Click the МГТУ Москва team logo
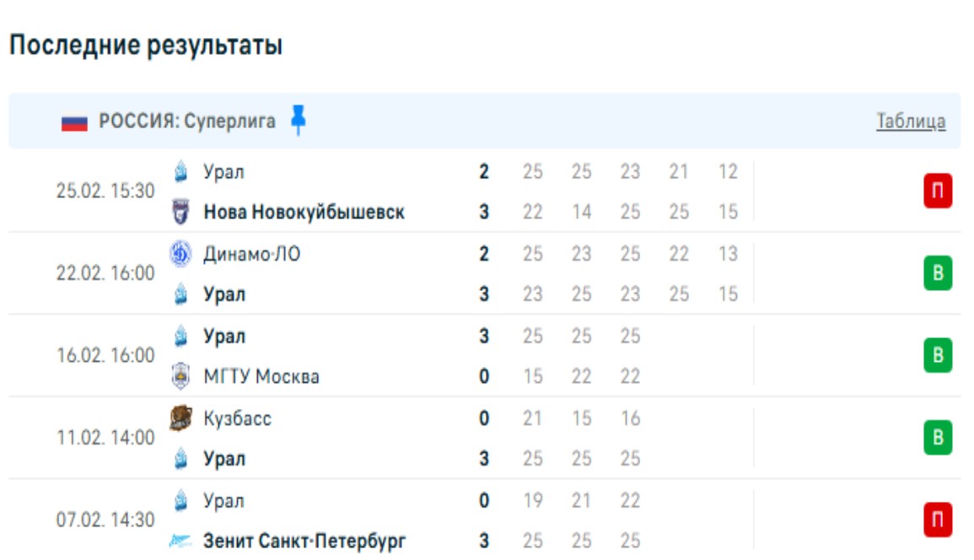 coord(180,376)
